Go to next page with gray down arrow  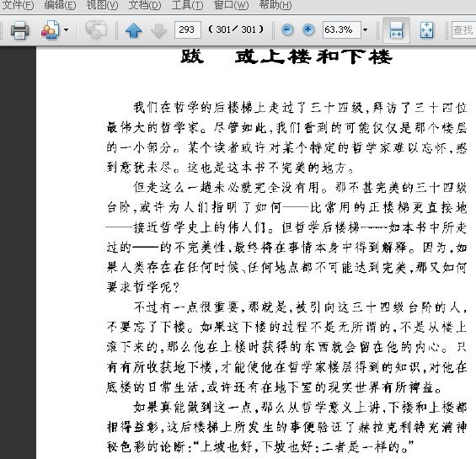pyautogui.click(x=158, y=31)
